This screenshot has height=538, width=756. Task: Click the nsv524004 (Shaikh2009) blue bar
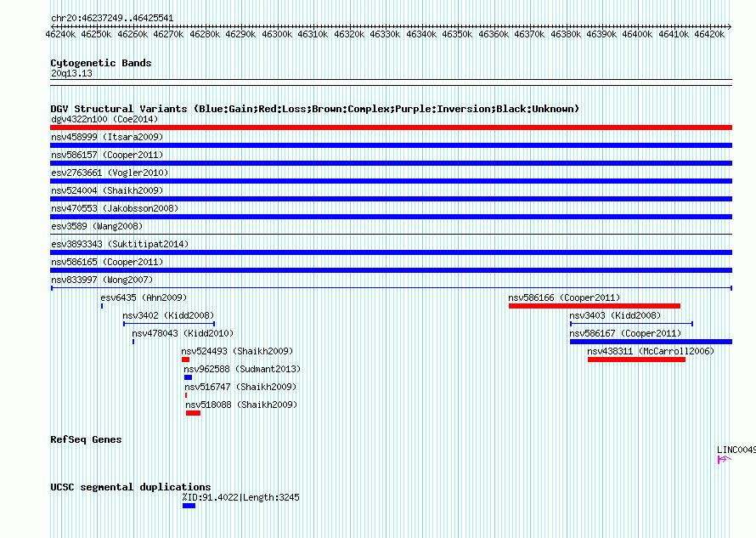pyautogui.click(x=391, y=199)
